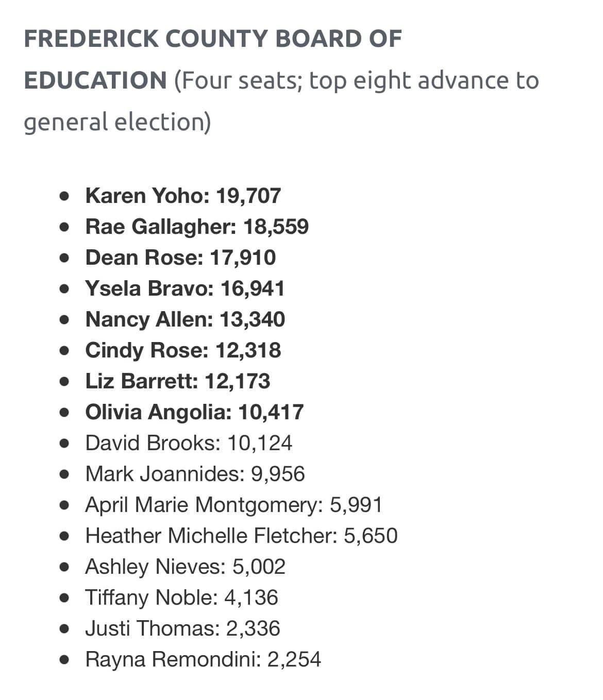603x700 pixels.
Task: Click the Ysela Bravo: 16,941 entry
Action: (185, 288)
